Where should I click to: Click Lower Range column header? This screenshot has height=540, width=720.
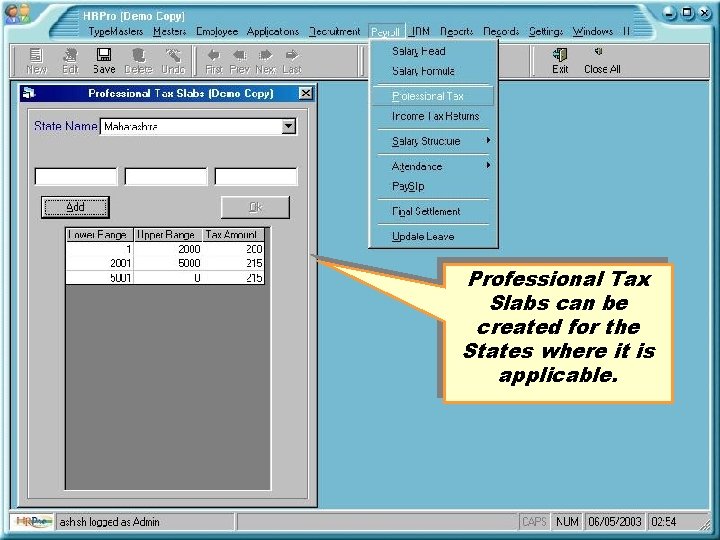[100, 235]
